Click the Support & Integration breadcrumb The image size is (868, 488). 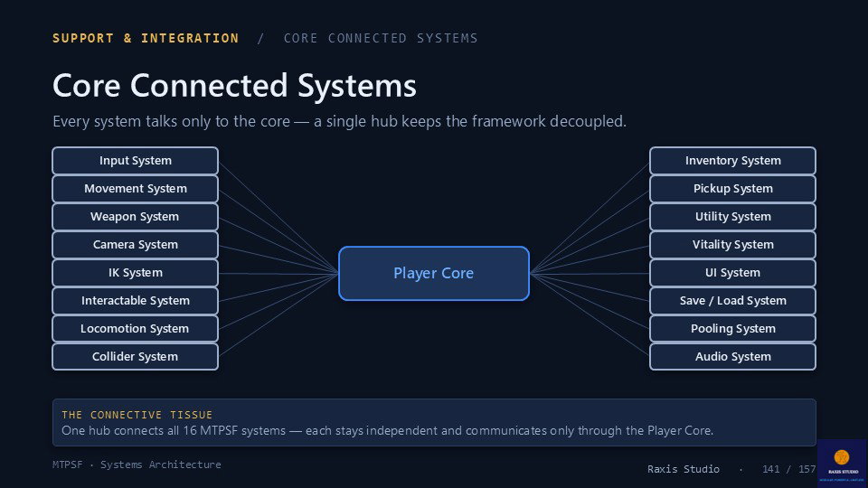point(146,38)
